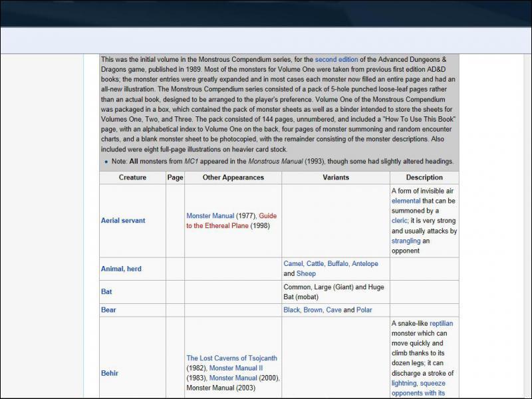
Task: Follow the Buffalo variant link
Action: (x=338, y=263)
